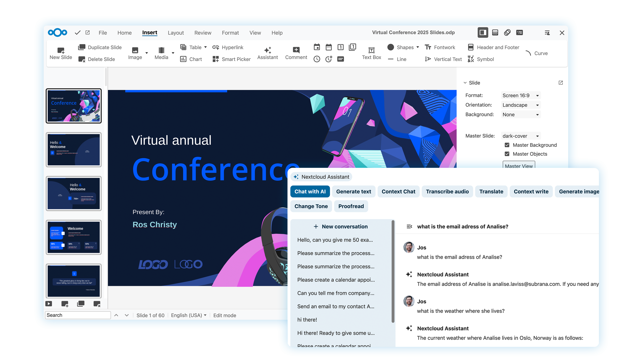Toggle the Master Background checkbox
644x362 pixels.
pos(507,145)
